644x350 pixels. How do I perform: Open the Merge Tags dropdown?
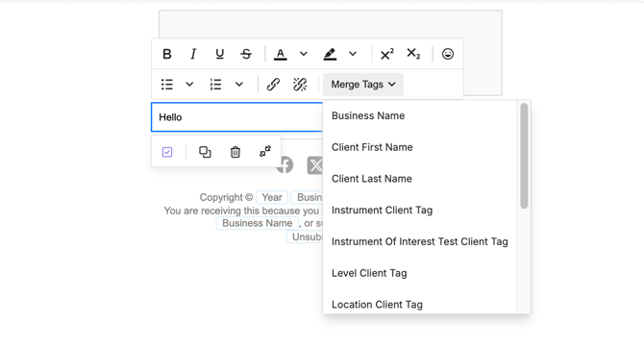(x=363, y=85)
